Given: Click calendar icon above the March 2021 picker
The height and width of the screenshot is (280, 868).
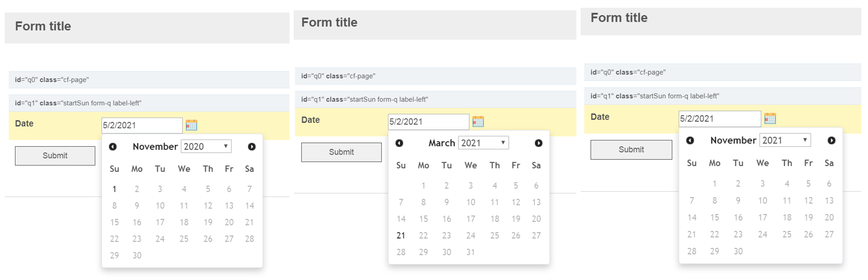Looking at the screenshot, I should point(478,121).
